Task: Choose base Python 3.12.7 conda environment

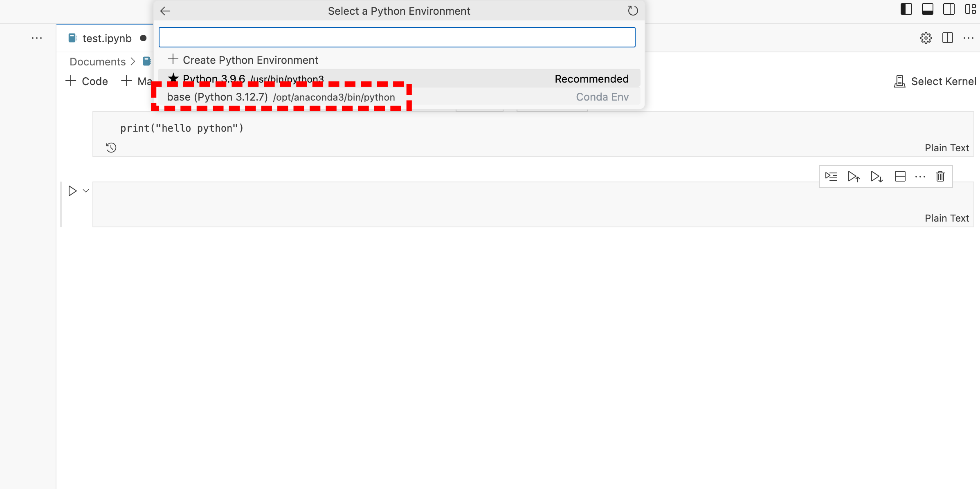Action: (281, 97)
